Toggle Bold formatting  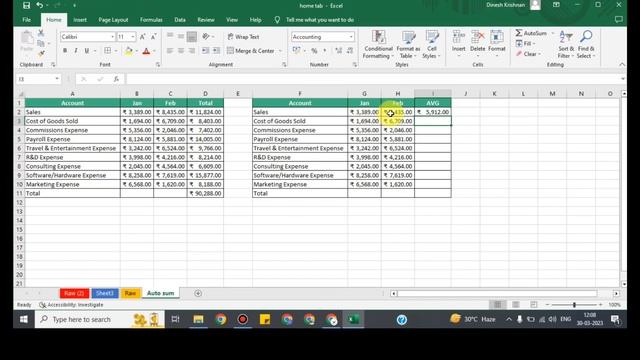[64, 51]
